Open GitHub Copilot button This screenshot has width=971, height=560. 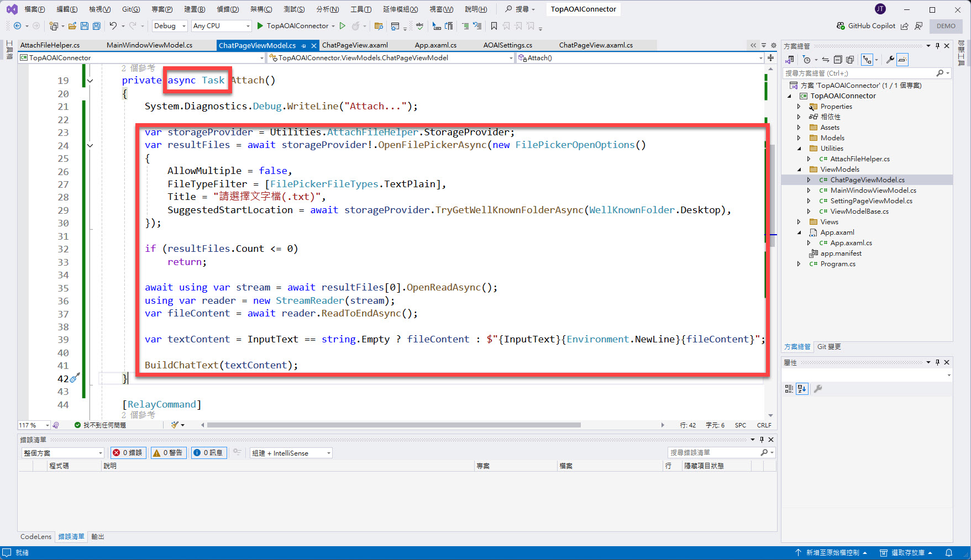point(865,26)
